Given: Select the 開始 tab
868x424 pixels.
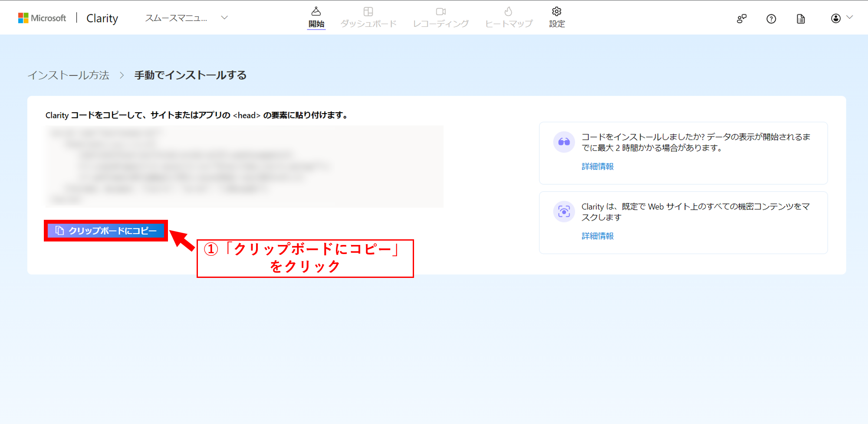Looking at the screenshot, I should click(x=316, y=17).
